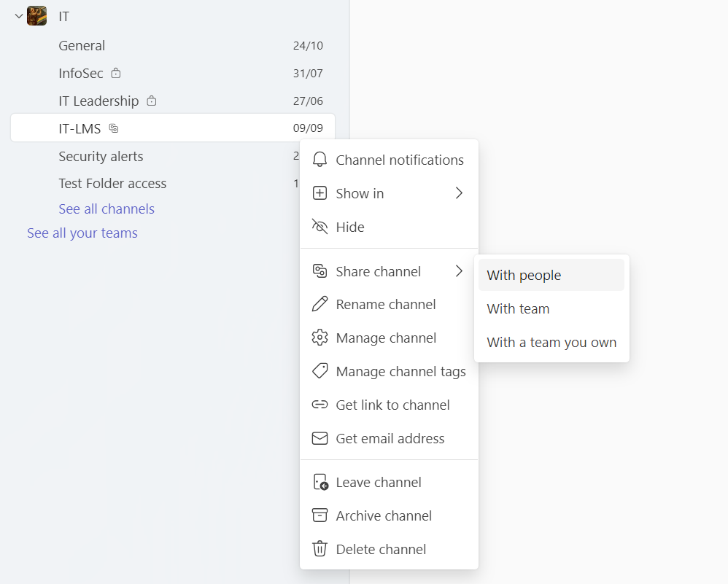Click the tag icon for channel tags
This screenshot has height=584, width=728.
(320, 372)
